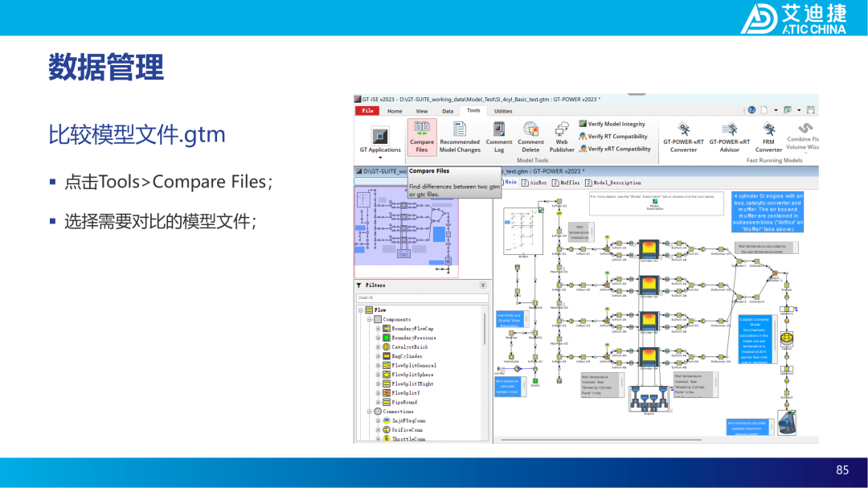Select the EngCylinder template icon
Viewport: 868px width, 488px height.
387,356
